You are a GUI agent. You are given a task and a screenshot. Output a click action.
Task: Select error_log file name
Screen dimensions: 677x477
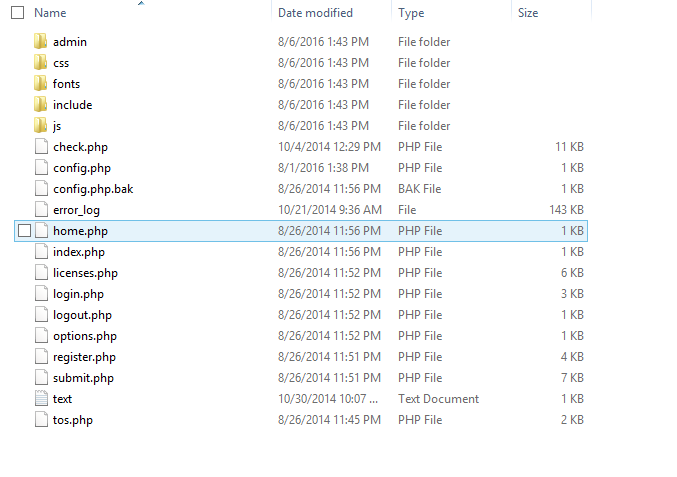click(x=76, y=210)
